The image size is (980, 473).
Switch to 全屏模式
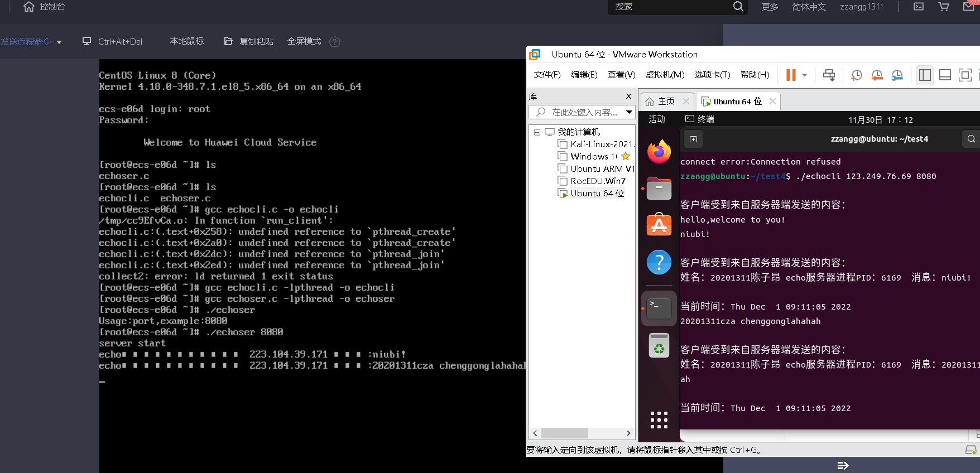tap(304, 41)
